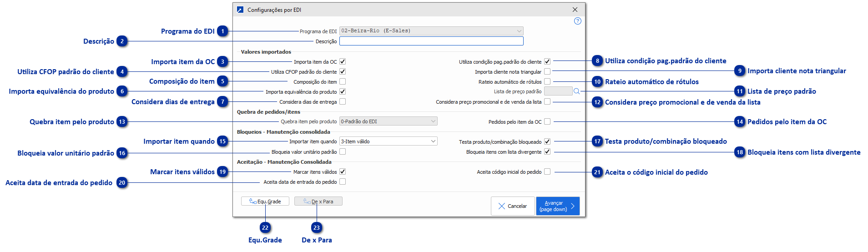Click the Cancelar button

512,206
